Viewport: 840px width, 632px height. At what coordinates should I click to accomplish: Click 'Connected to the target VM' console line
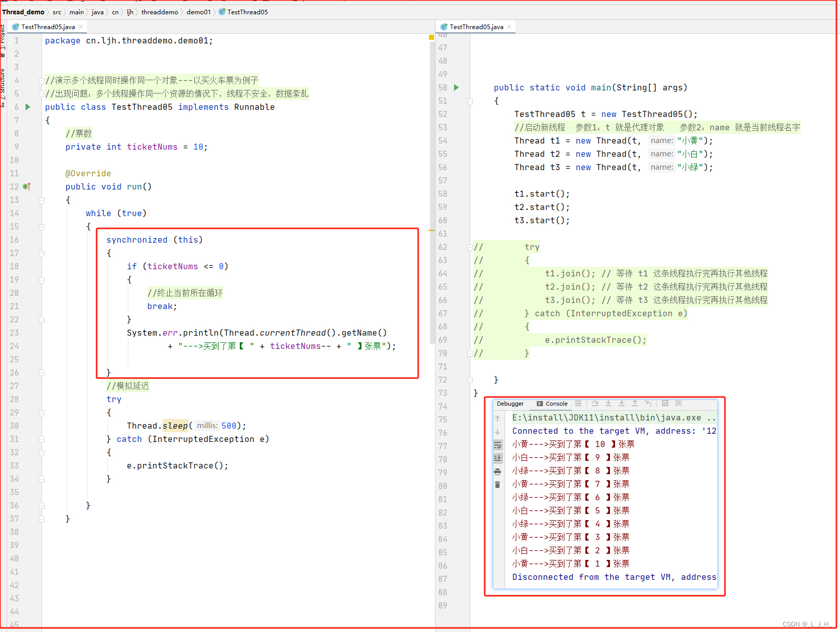tap(614, 431)
